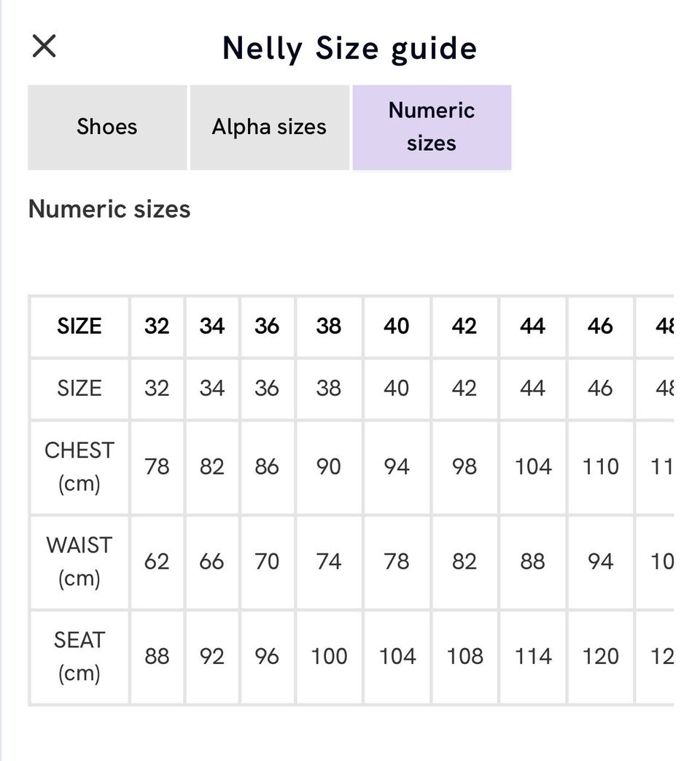
Task: Click the non-bold SIZE label in second row
Action: 79,388
